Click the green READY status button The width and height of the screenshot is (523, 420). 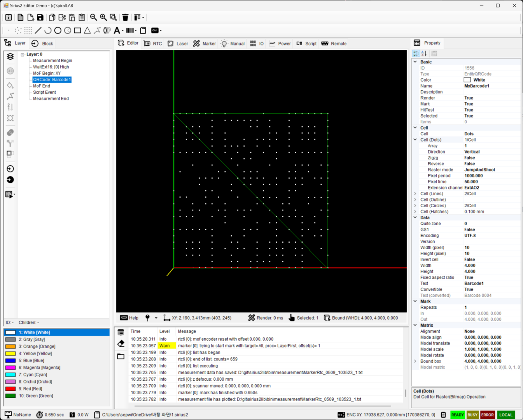point(458,415)
